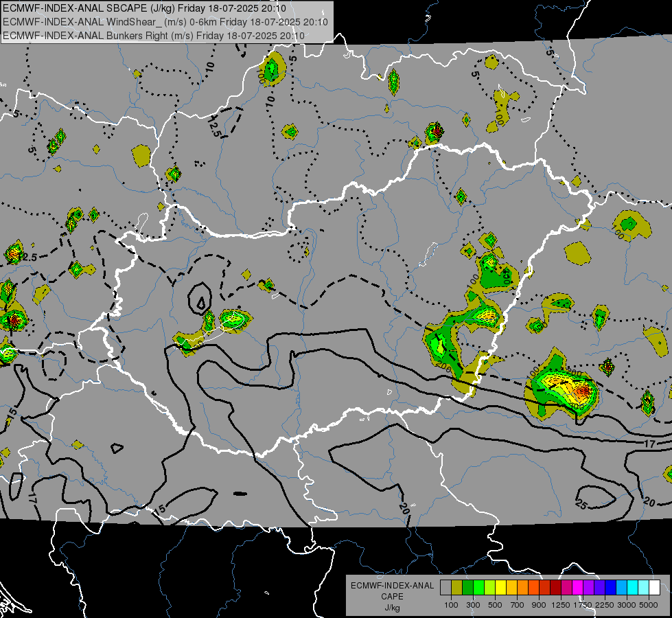Select the bright green 300 J/kg swatch
Image resolution: width=672 pixels, height=618 pixels.
(x=478, y=588)
